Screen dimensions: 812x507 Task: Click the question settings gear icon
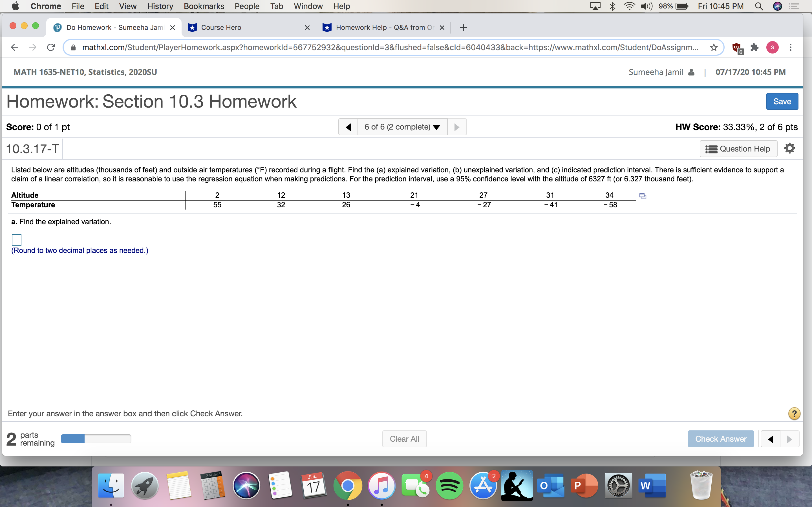[x=790, y=148]
